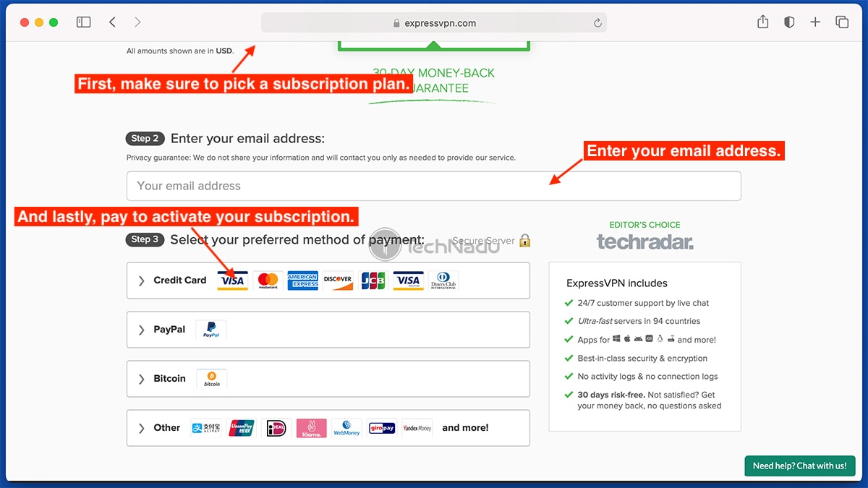Viewport: 868px width, 488px height.
Task: Select the Mastercard logo
Action: click(x=268, y=281)
